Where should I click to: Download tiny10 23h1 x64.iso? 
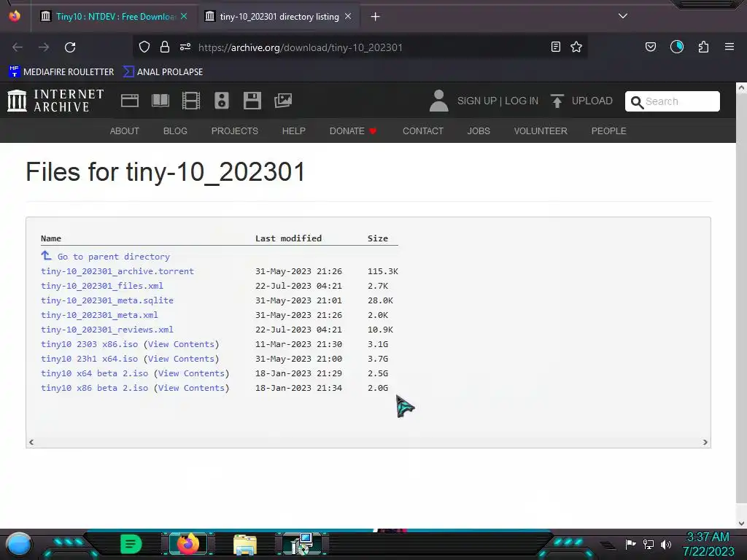pos(89,359)
